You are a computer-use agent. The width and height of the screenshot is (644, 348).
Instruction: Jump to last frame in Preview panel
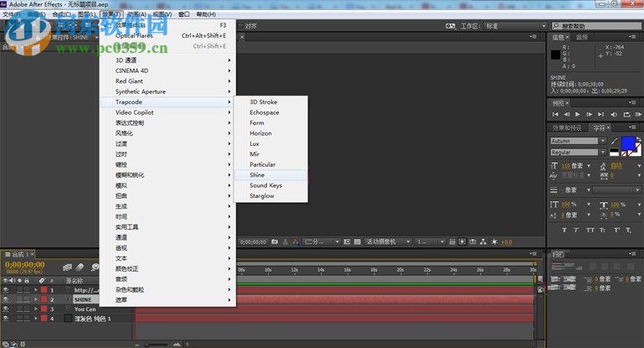pyautogui.click(x=601, y=114)
